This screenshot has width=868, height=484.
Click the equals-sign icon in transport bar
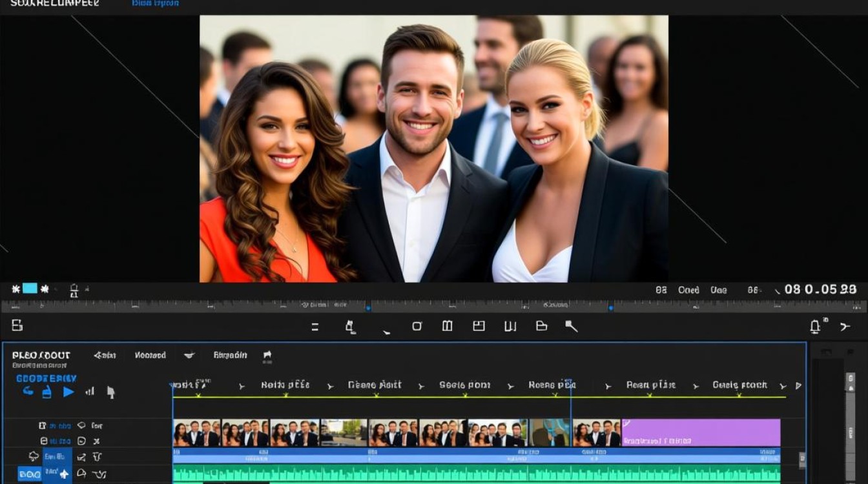pos(315,327)
